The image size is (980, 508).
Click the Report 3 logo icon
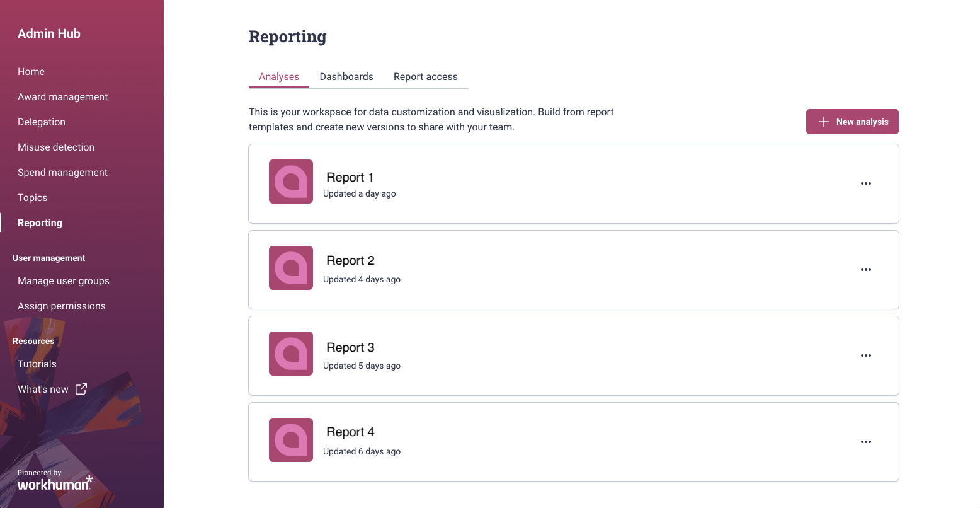291,354
